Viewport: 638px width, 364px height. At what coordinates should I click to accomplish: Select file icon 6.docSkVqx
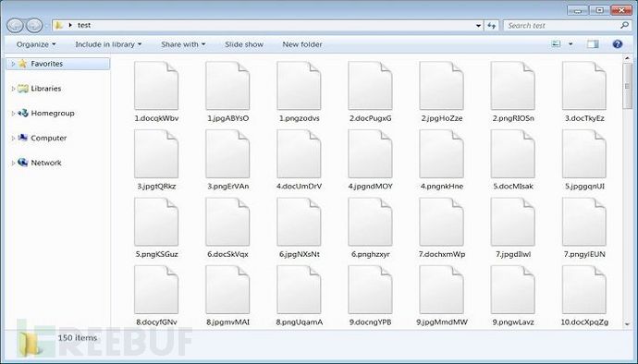click(227, 222)
